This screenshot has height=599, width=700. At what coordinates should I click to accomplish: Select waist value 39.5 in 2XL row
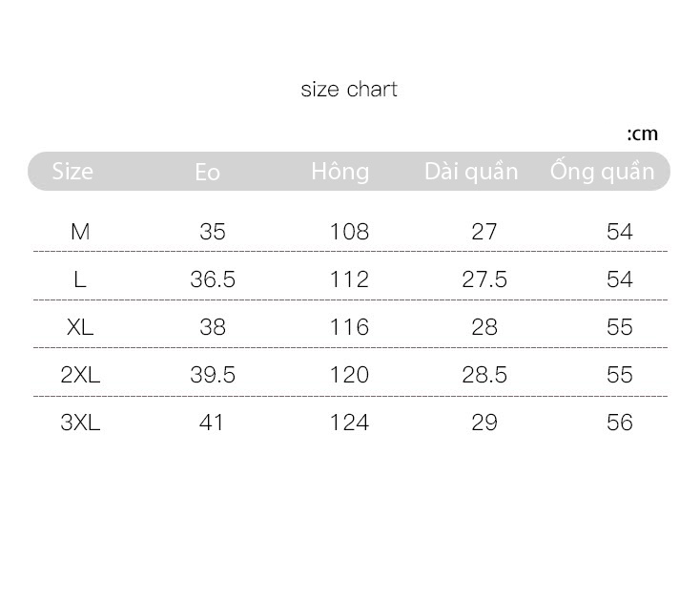213,375
